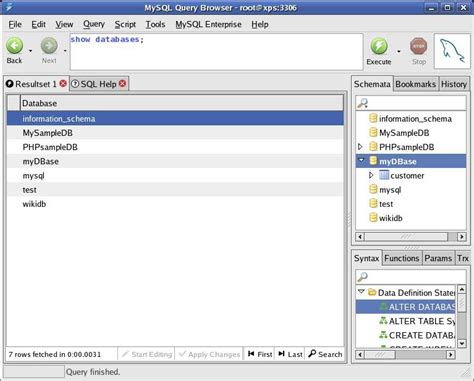Click the Database column header
Viewport: 474px width, 381px height.
[x=182, y=103]
